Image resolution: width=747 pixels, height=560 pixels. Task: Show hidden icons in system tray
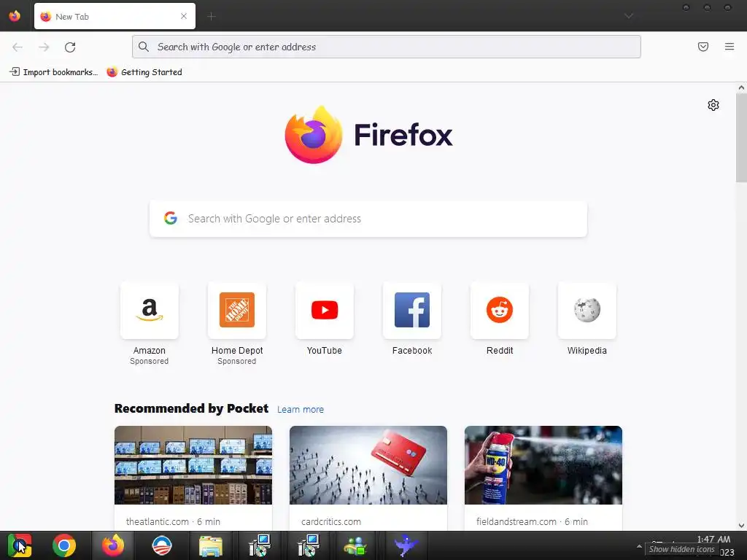pyautogui.click(x=639, y=546)
